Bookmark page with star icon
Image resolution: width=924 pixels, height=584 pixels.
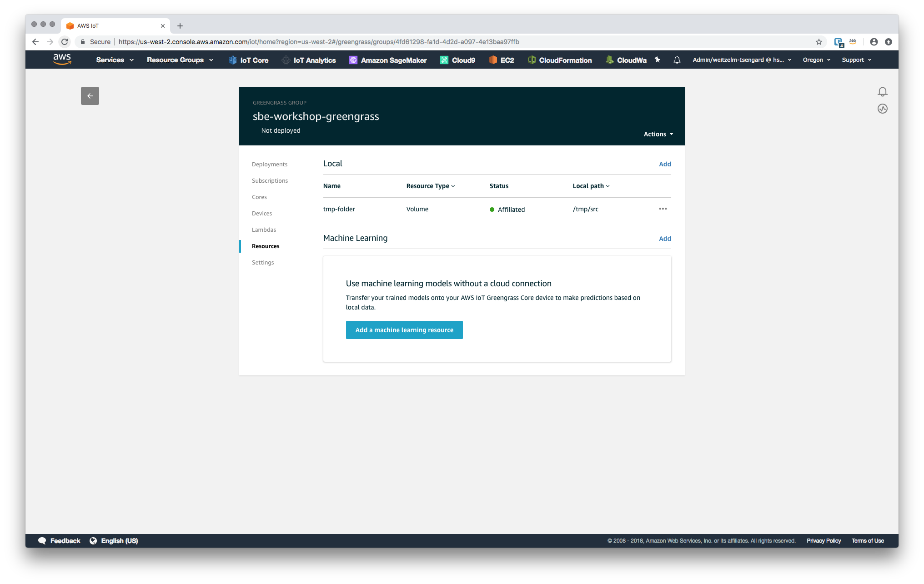pyautogui.click(x=819, y=42)
